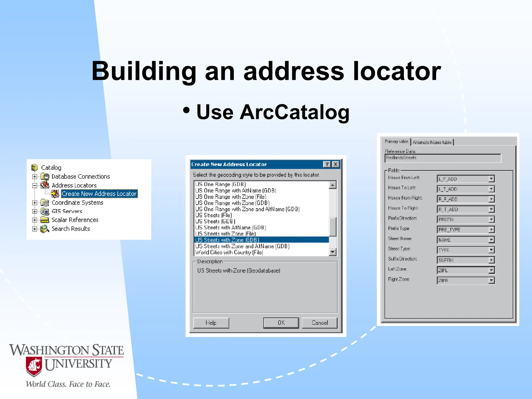Click the Create New Address Locator icon

click(55, 194)
